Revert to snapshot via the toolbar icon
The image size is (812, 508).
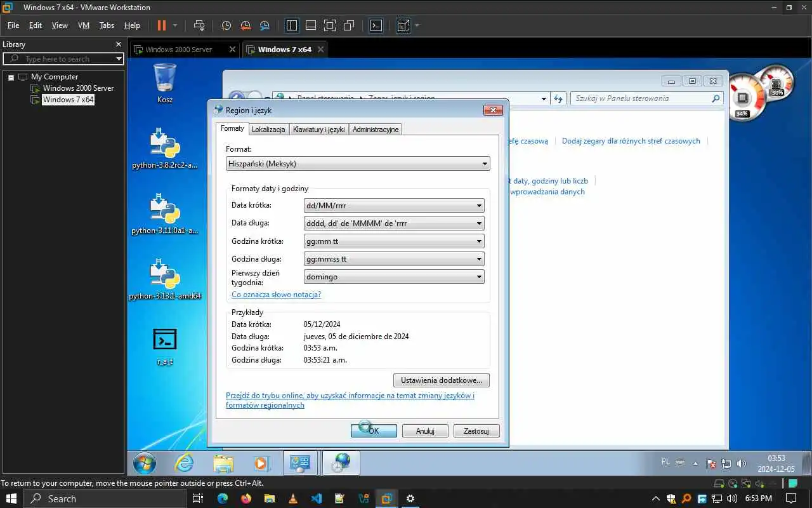246,25
